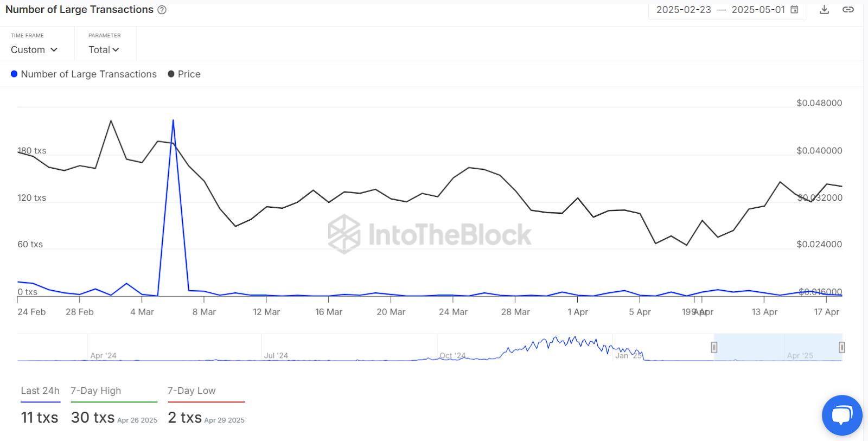Select the Last 24h stat tab

[40, 391]
